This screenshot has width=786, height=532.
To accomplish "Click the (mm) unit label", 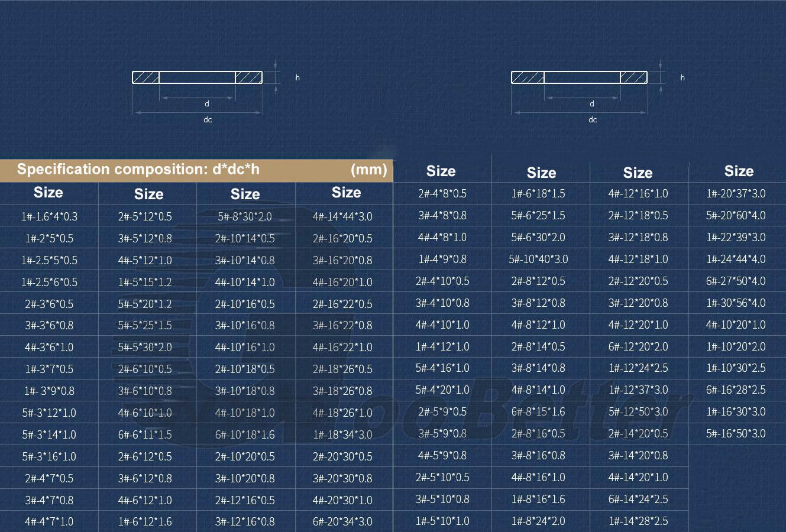I will point(368,170).
